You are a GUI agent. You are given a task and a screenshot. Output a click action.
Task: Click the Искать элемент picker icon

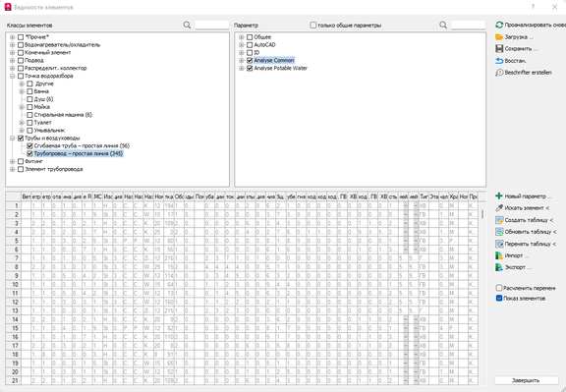click(x=499, y=208)
